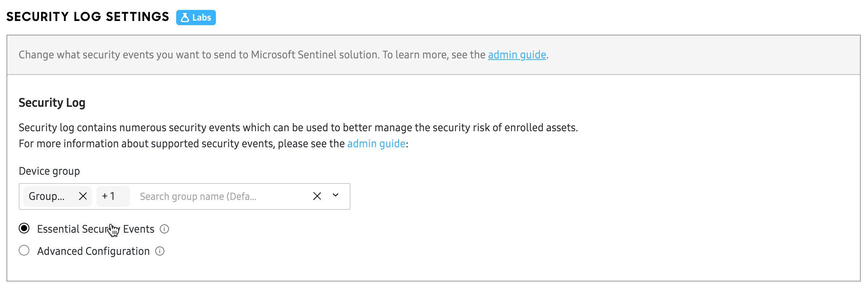Clear all selected device groups
The image size is (868, 296).
pos(317,196)
